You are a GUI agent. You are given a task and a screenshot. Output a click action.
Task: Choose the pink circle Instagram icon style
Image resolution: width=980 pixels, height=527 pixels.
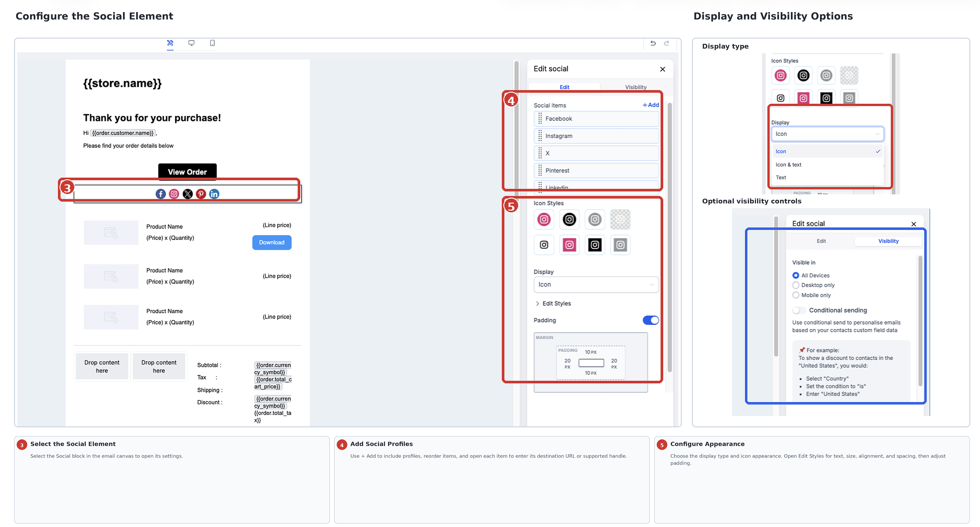point(544,219)
